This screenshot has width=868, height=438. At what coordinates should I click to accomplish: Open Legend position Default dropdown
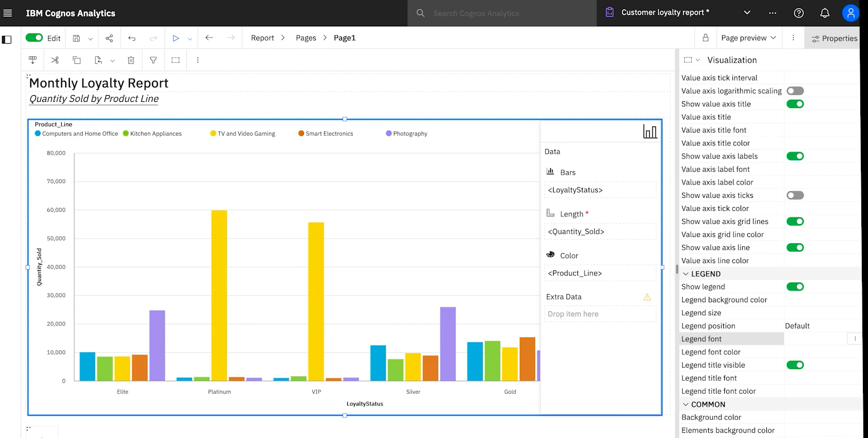pos(822,326)
